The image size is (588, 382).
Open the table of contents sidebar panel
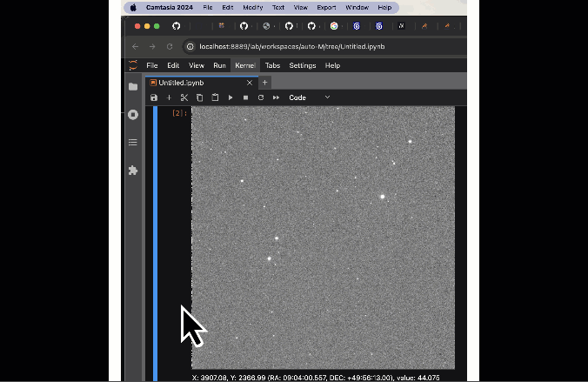(133, 142)
